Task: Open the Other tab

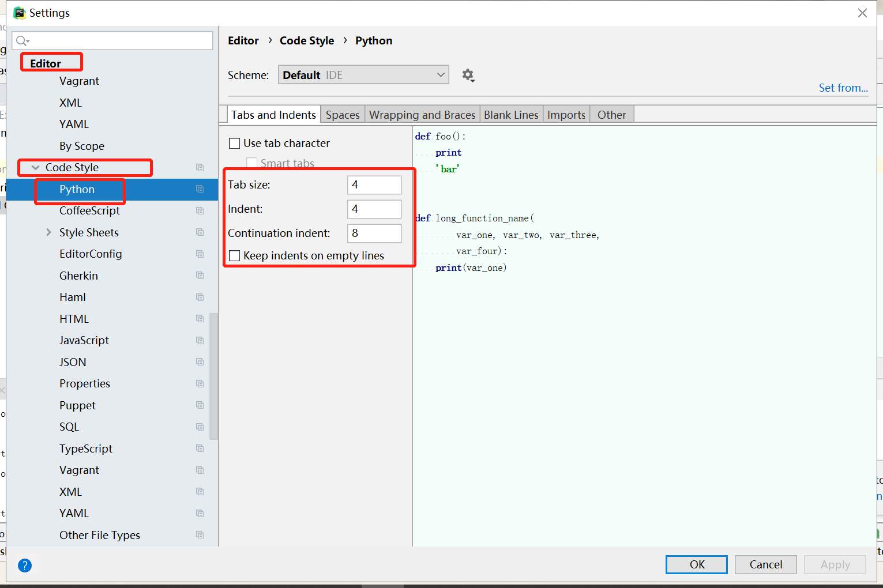Action: coord(612,115)
